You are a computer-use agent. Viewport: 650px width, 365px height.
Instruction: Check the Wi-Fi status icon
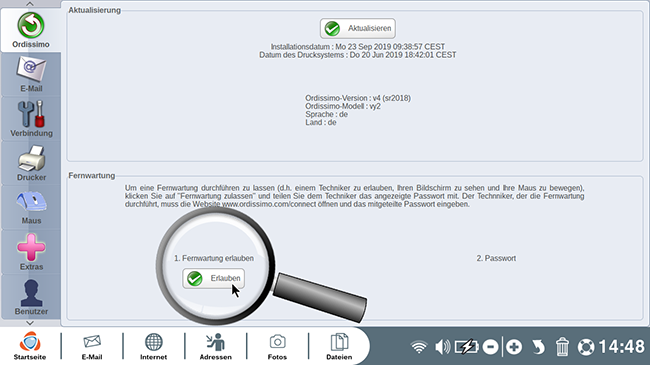(x=419, y=347)
